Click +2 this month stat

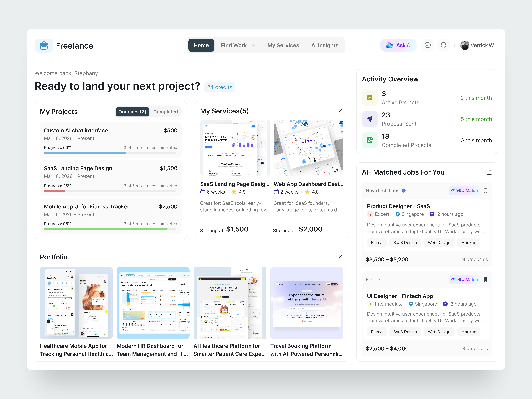(474, 98)
